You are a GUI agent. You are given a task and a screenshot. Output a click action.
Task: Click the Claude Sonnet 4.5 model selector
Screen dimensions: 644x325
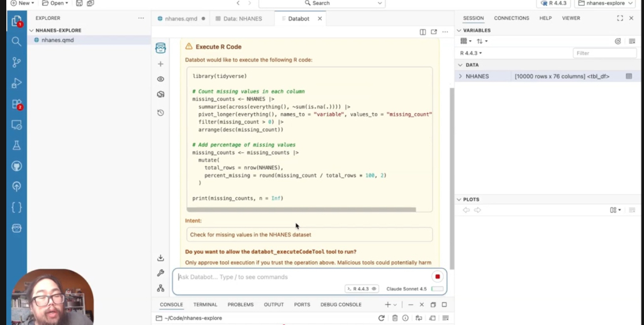click(406, 289)
